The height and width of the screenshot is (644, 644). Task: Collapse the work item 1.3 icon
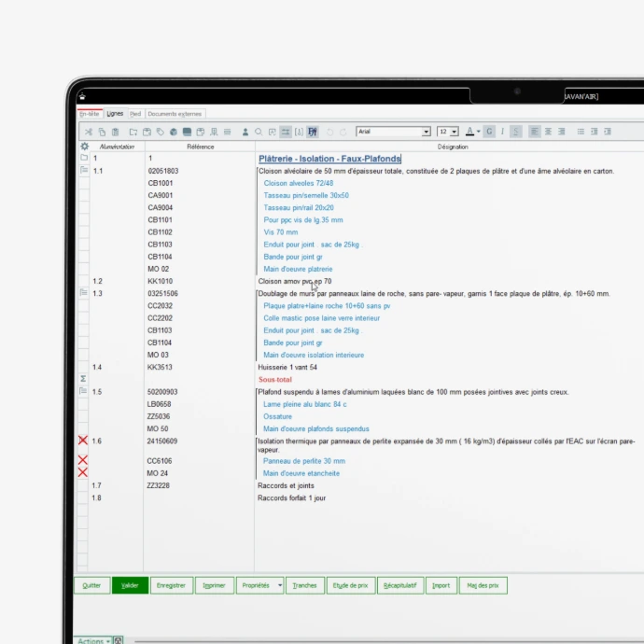[84, 292]
